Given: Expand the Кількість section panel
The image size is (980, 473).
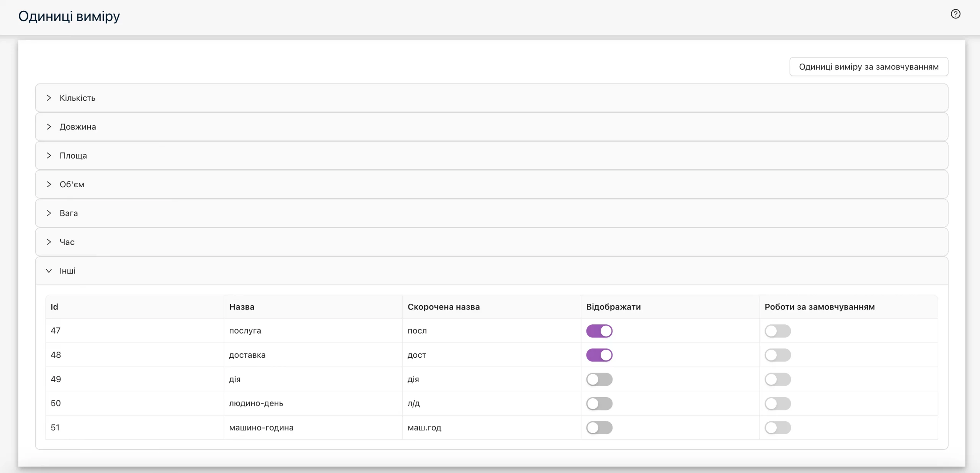Looking at the screenshot, I should point(492,98).
